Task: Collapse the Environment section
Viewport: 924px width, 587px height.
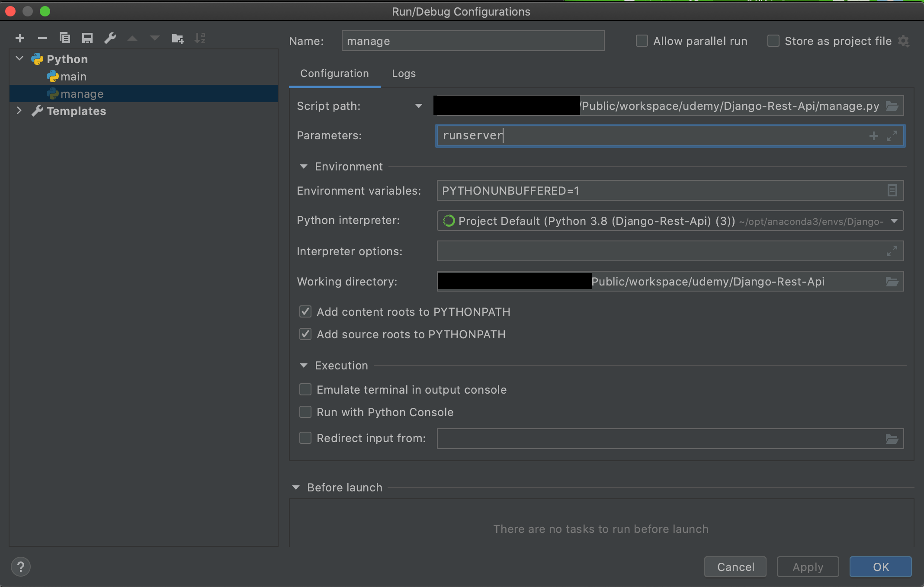Action: [304, 167]
